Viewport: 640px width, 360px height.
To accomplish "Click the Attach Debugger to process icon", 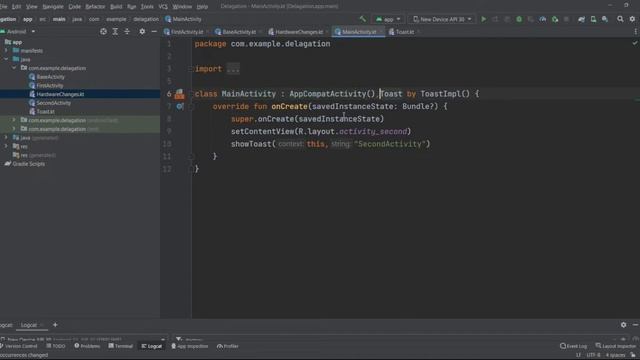I will coord(555,19).
